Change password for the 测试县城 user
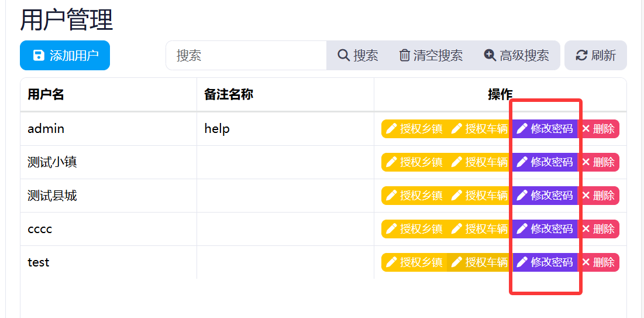Image resolution: width=644 pixels, height=318 pixels. pyautogui.click(x=545, y=196)
